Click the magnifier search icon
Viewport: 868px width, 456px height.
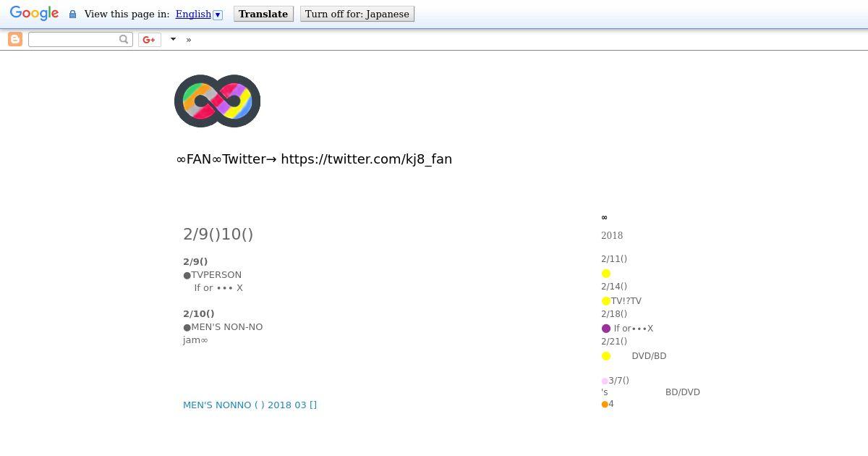124,39
